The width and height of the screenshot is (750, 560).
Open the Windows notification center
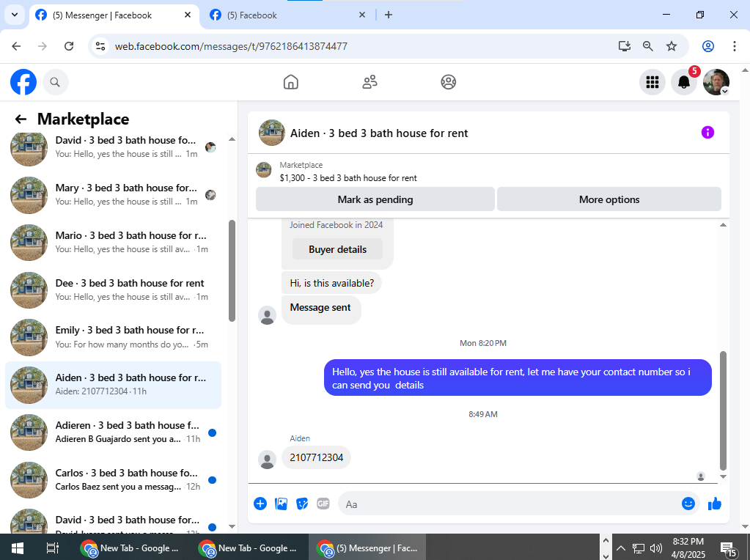tap(728, 549)
